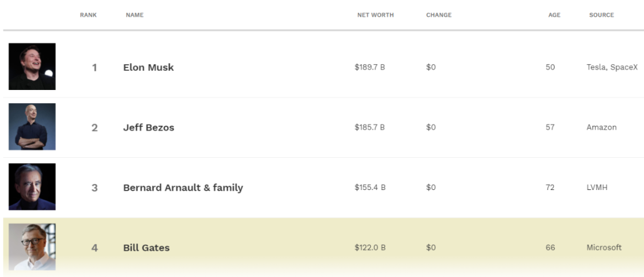Open Elon Musk's profile name link
Viewport: 644px width, 277px height.
[148, 67]
